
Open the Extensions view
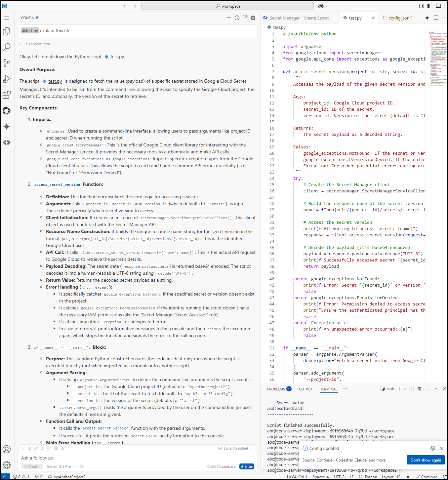[x=7, y=95]
